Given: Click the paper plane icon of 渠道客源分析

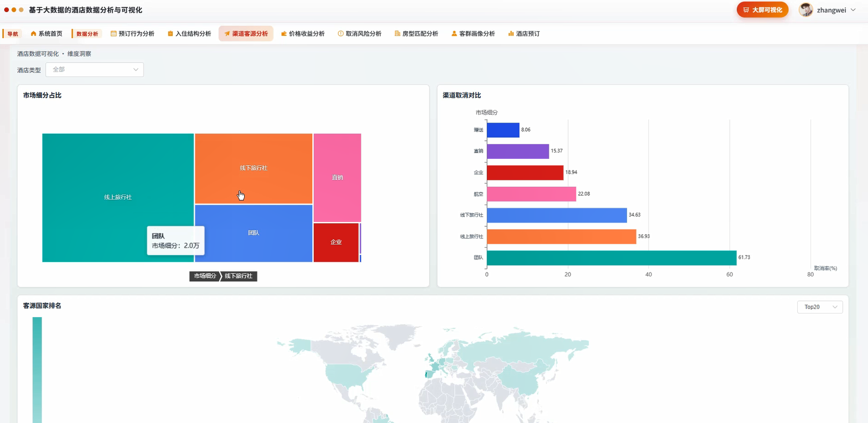Looking at the screenshot, I should [227, 33].
